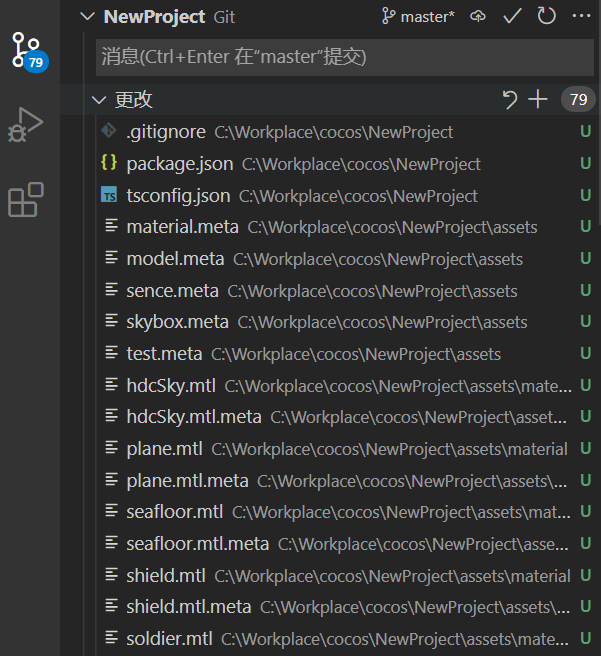
Task: Click the git file icon beside .gitignore
Action: click(x=109, y=131)
